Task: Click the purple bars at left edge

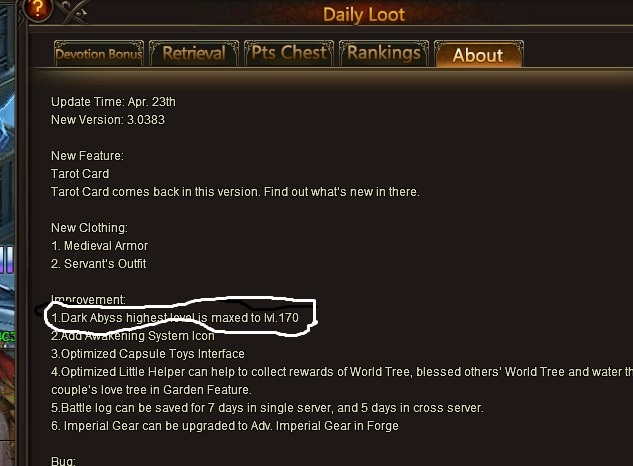Action: (x=7, y=260)
